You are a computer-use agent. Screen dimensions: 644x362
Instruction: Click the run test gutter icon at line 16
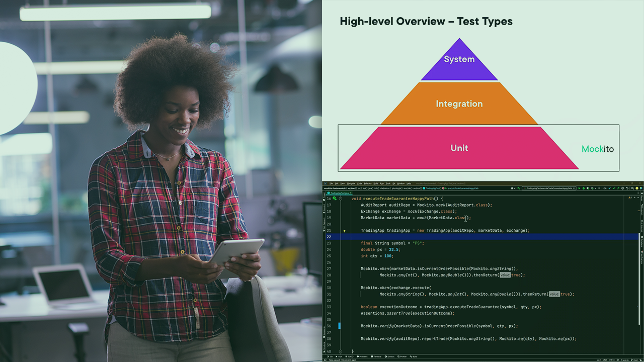[x=335, y=199]
